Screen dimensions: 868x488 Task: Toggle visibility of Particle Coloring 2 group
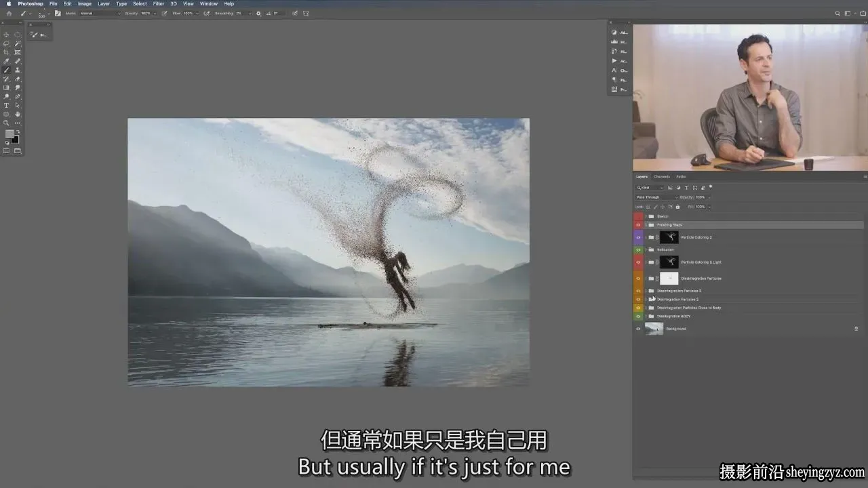tap(638, 237)
